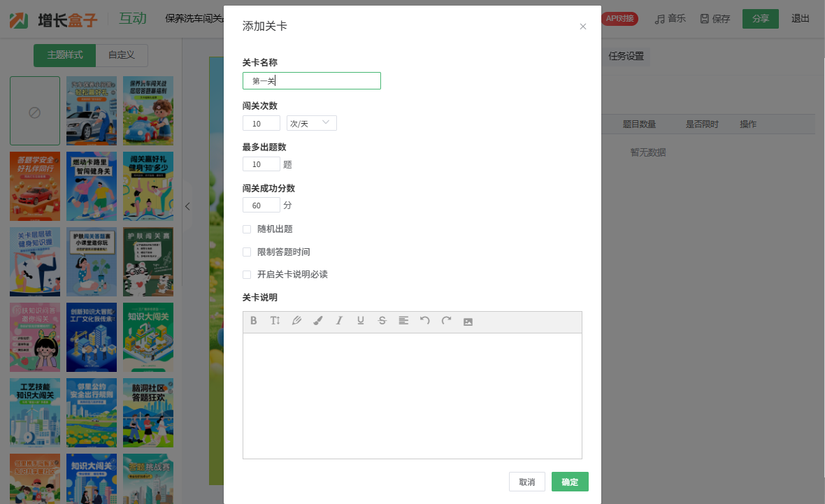The height and width of the screenshot is (504, 825).
Task: Apply underline formatting in the editor
Action: 361,321
